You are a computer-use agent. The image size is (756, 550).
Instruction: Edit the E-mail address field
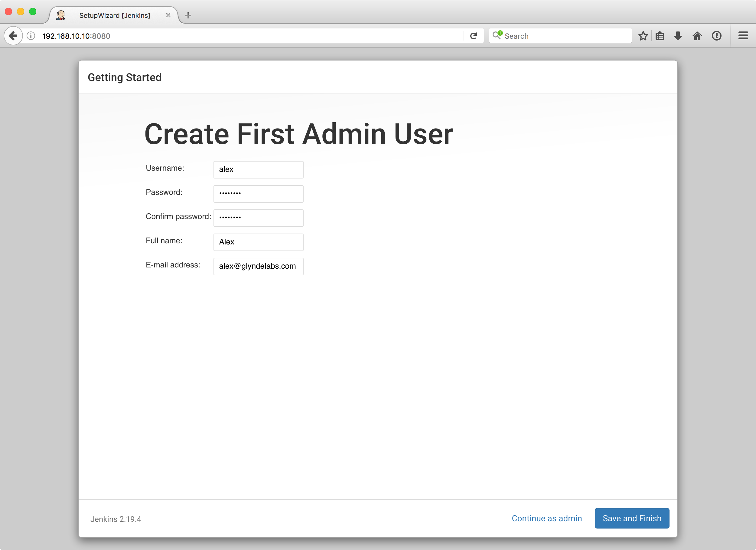click(258, 266)
